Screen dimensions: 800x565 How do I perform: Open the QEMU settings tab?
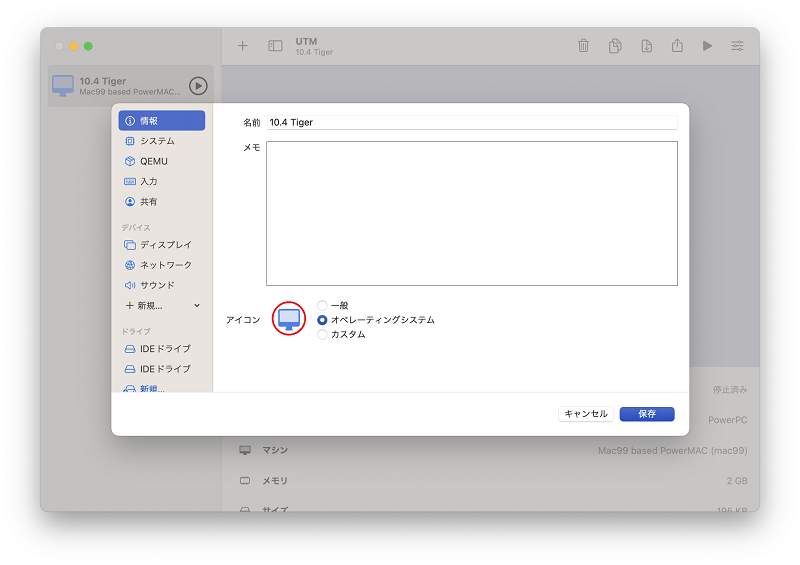(162, 161)
